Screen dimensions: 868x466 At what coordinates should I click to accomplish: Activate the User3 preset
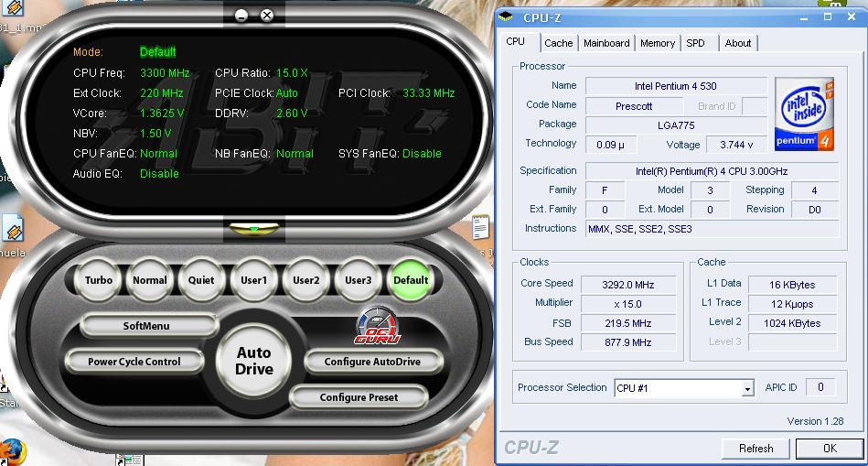click(359, 280)
